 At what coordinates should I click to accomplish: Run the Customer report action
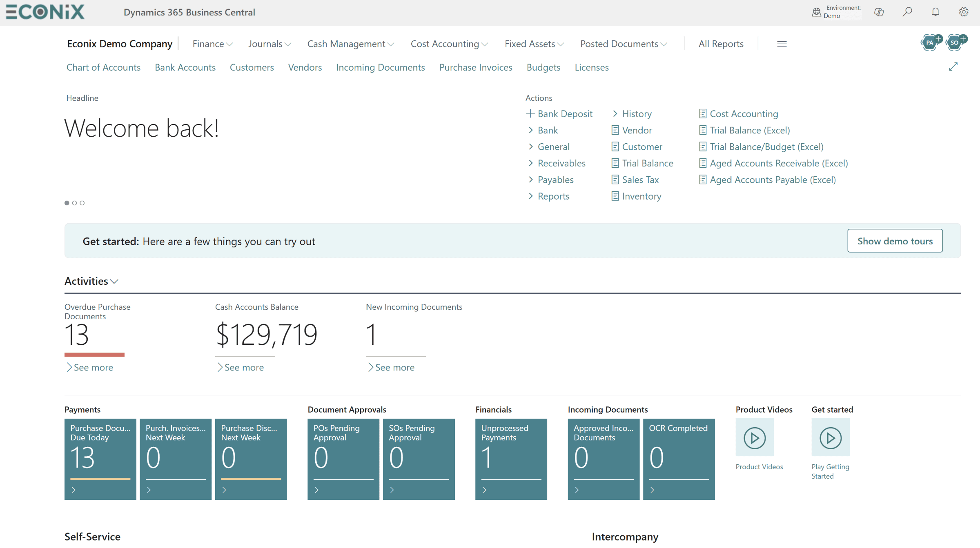coord(637,147)
